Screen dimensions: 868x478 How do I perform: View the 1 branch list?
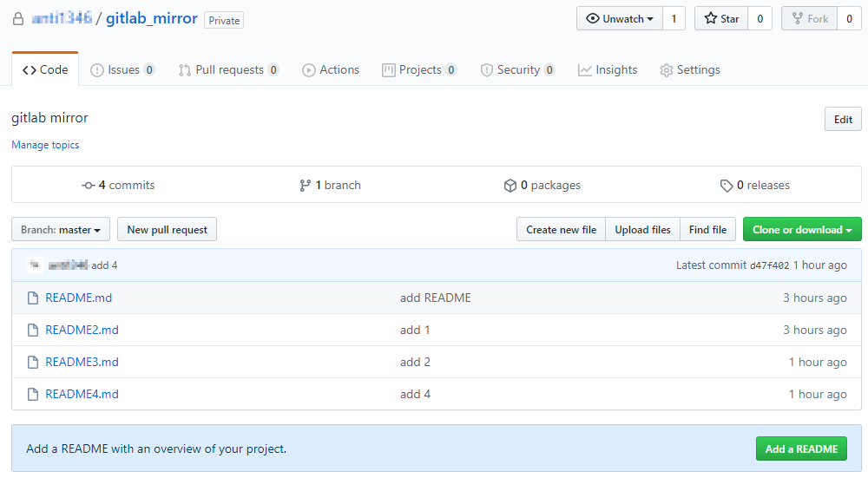[x=331, y=186]
